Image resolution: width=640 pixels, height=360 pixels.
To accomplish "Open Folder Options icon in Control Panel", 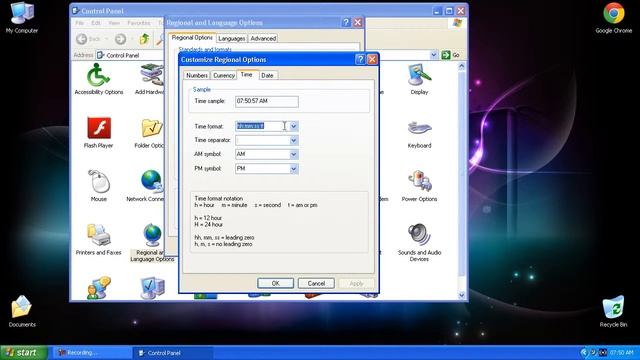I will pyautogui.click(x=150, y=133).
